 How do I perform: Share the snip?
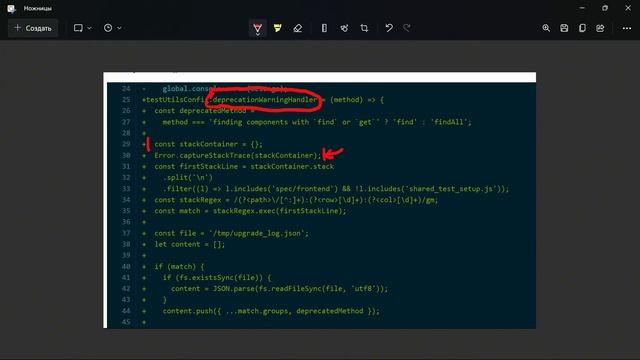coord(600,28)
